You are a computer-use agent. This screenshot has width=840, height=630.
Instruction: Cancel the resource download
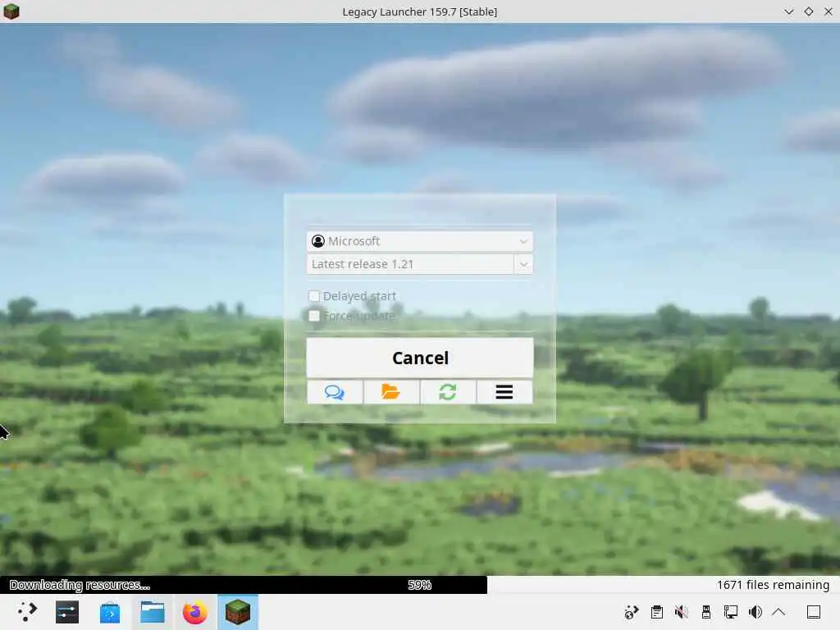point(419,358)
